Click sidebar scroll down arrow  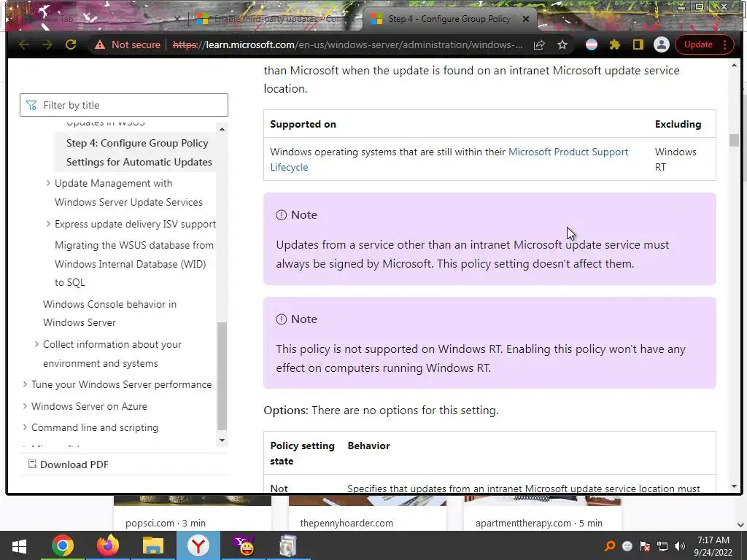point(222,440)
